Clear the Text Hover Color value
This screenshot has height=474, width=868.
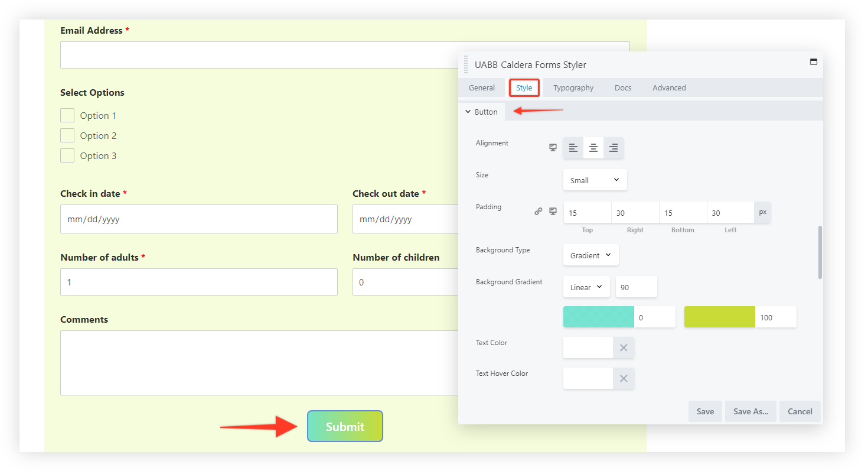[x=624, y=378]
